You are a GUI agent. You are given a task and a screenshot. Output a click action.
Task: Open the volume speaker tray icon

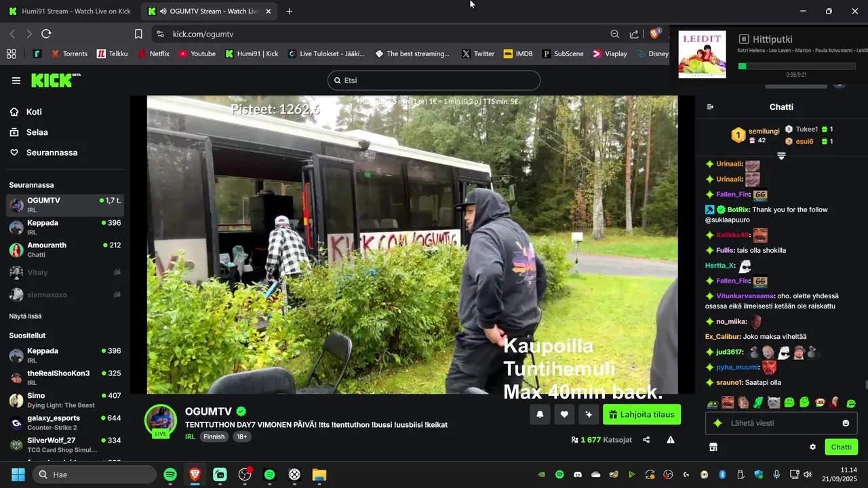coord(807,474)
